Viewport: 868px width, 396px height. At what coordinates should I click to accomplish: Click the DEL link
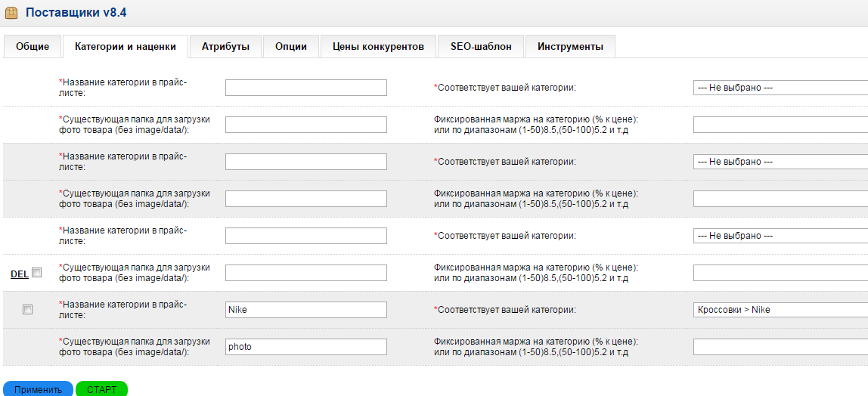(19, 274)
